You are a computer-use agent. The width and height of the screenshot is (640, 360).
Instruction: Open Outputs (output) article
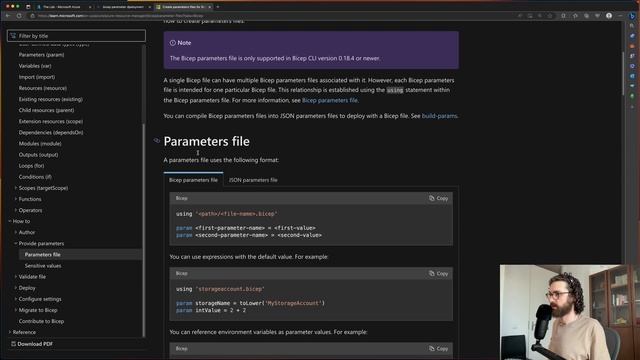coord(38,154)
